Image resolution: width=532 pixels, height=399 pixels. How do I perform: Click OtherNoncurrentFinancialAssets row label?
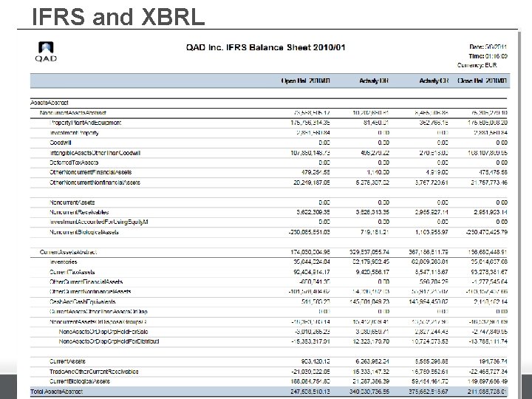coord(91,172)
